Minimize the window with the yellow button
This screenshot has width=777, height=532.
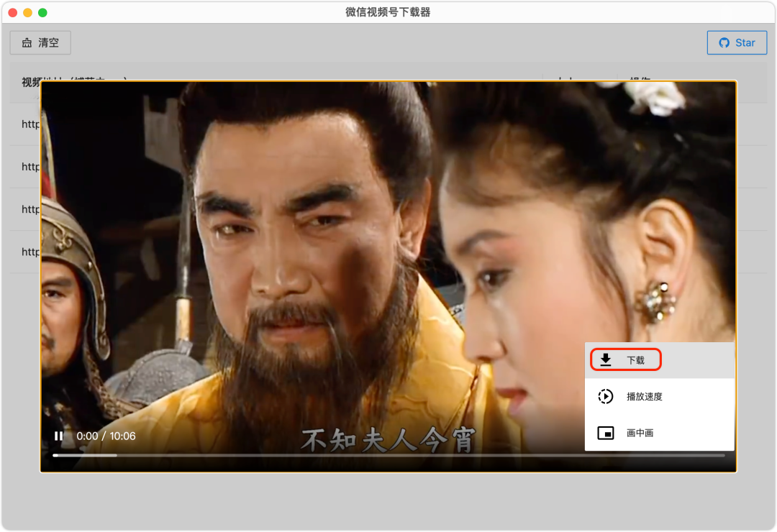pos(28,12)
